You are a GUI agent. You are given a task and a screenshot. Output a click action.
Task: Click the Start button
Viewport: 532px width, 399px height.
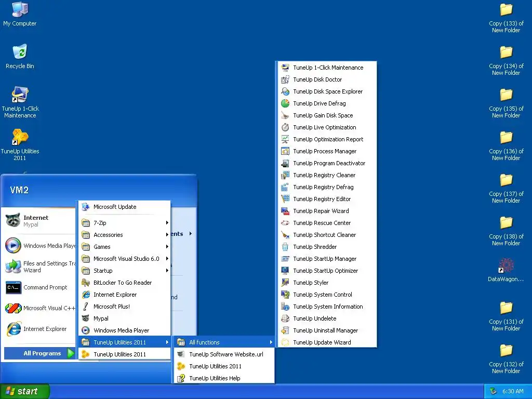pos(24,391)
